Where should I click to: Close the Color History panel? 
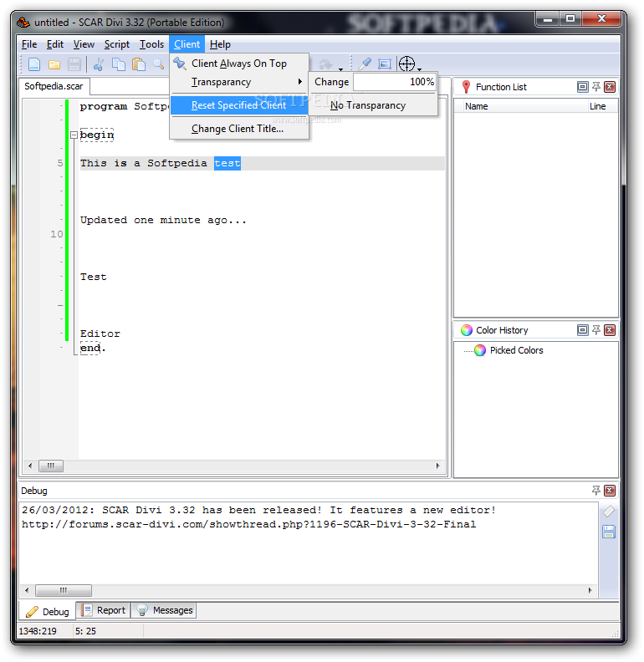(610, 330)
